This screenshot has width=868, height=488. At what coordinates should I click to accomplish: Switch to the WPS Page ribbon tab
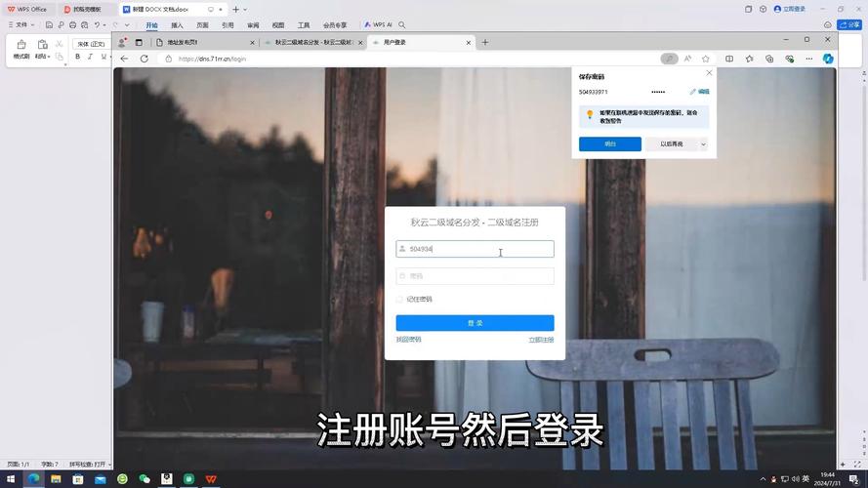(x=203, y=25)
